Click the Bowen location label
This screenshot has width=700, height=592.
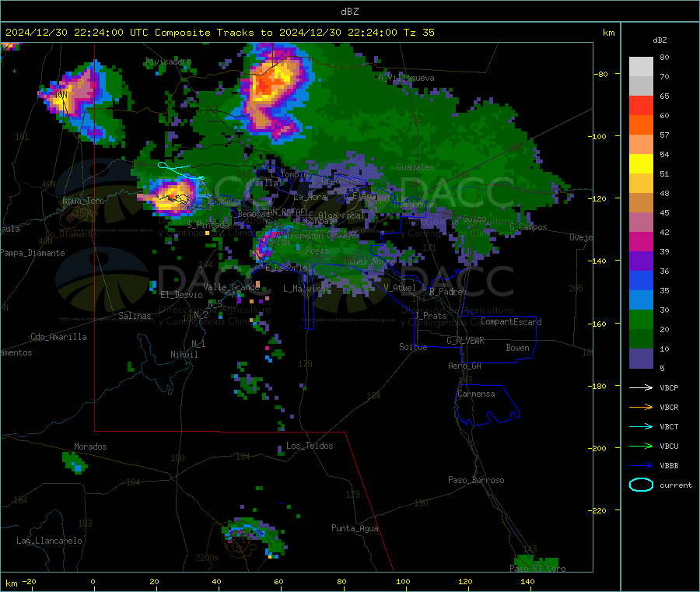click(517, 348)
